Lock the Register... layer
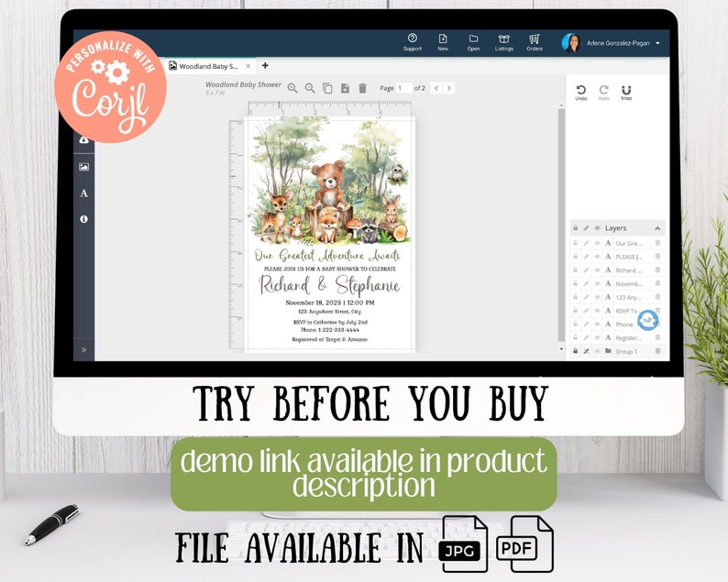This screenshot has height=582, width=728. [x=575, y=337]
